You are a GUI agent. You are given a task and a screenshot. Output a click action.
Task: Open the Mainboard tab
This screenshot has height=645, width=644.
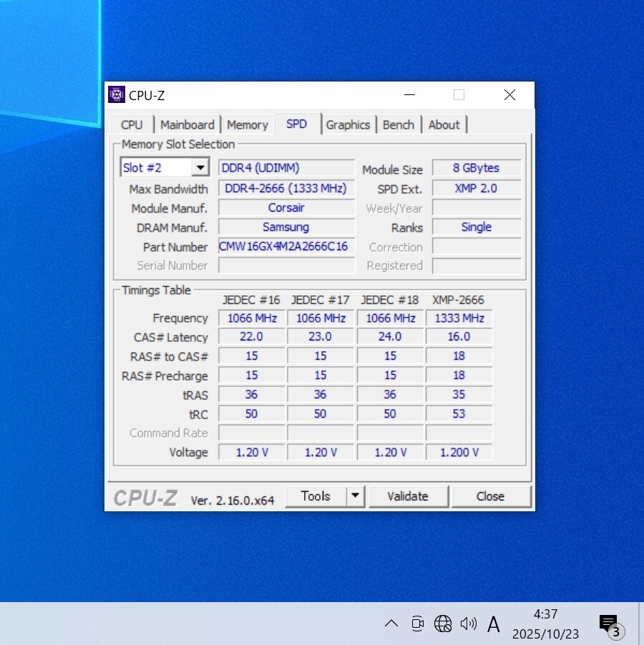[187, 124]
